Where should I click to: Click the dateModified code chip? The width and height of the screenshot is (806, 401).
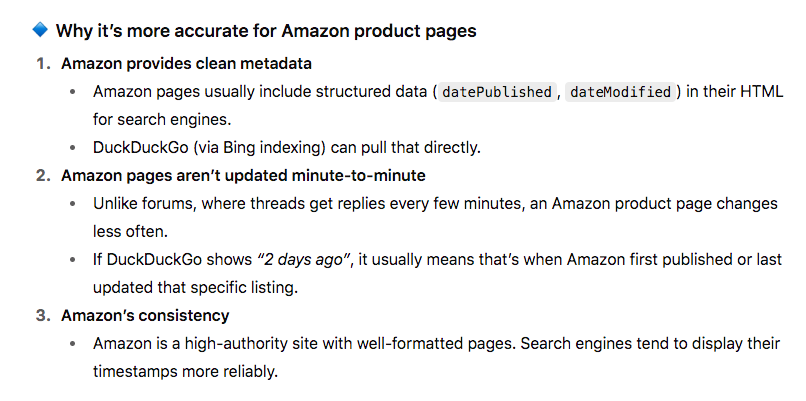pos(620,92)
